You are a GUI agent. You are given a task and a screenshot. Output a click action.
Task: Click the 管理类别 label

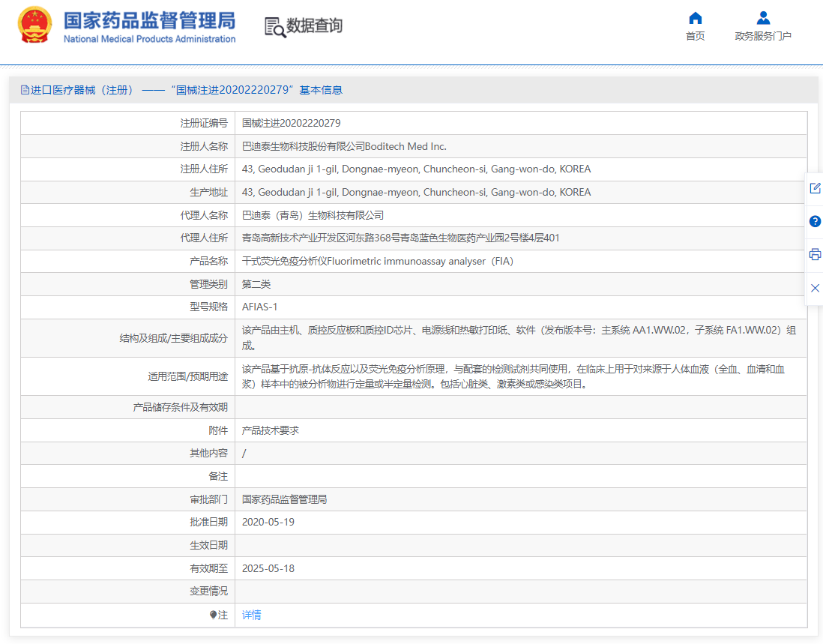click(209, 284)
